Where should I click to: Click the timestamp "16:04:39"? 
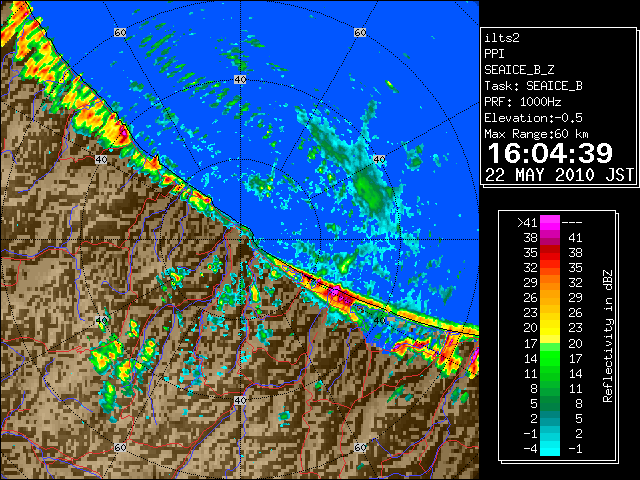[550, 153]
